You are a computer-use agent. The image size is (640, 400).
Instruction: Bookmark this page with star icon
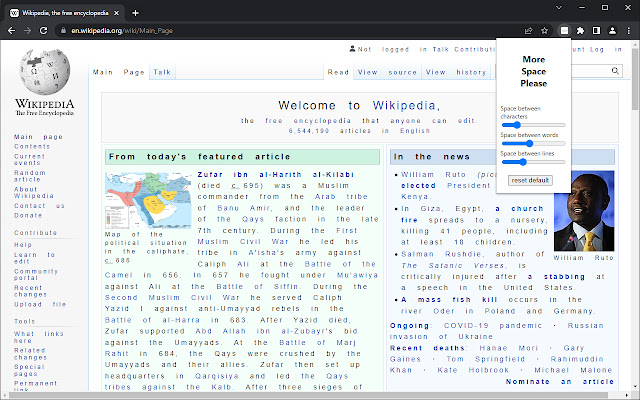544,31
